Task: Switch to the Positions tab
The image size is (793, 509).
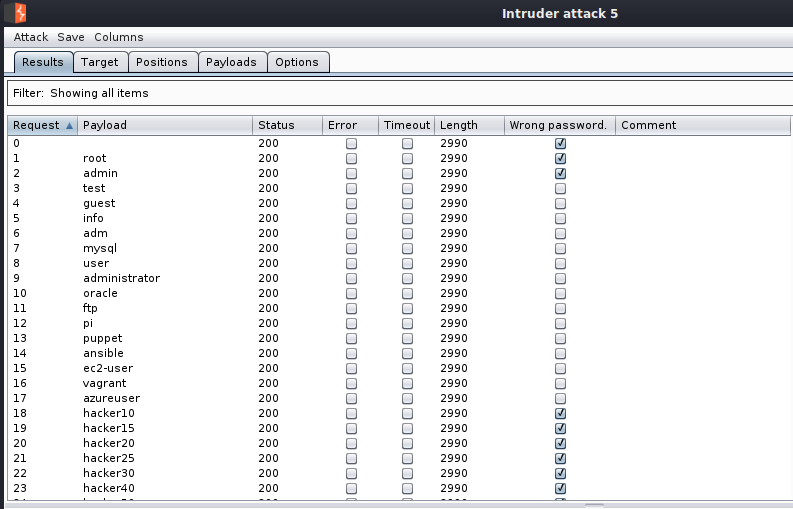Action: 162,62
